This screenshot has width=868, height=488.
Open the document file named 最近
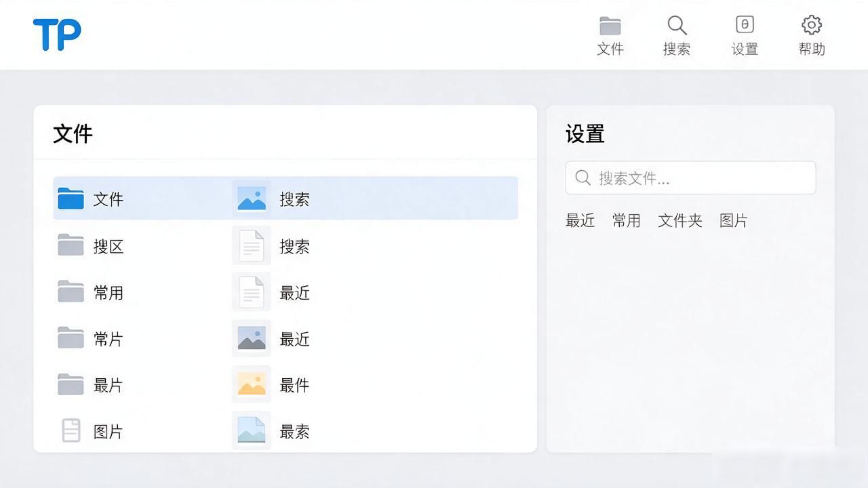pos(252,292)
